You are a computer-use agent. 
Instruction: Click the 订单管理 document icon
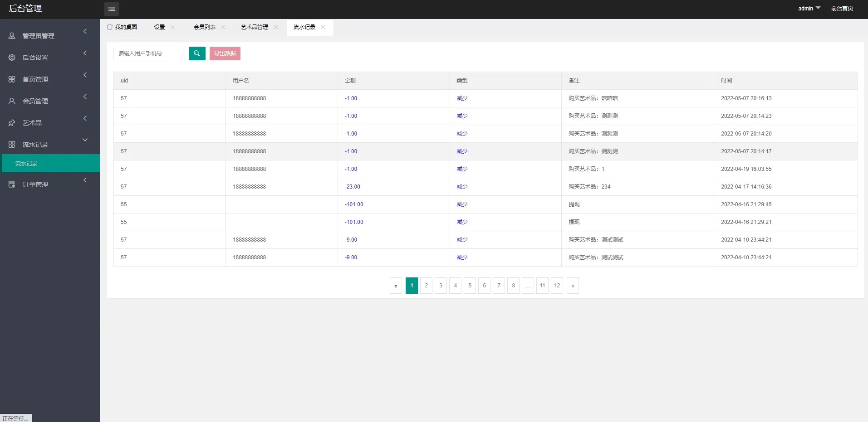[x=12, y=184]
